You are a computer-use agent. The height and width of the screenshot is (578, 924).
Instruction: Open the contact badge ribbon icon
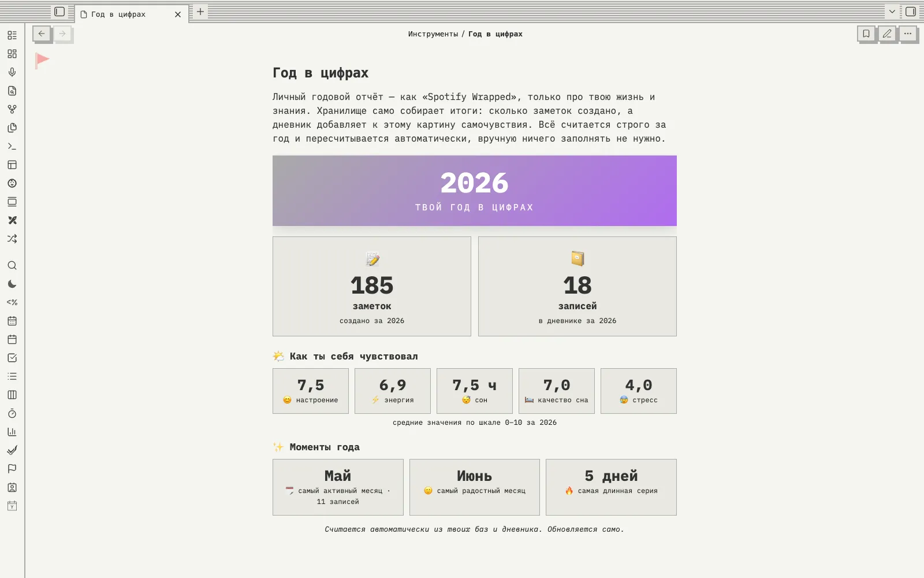12,487
